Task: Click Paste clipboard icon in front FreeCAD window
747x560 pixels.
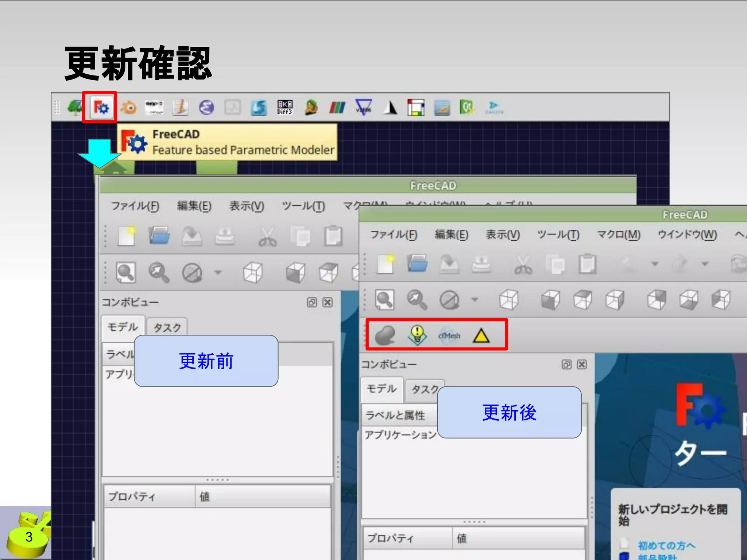Action: (x=587, y=264)
